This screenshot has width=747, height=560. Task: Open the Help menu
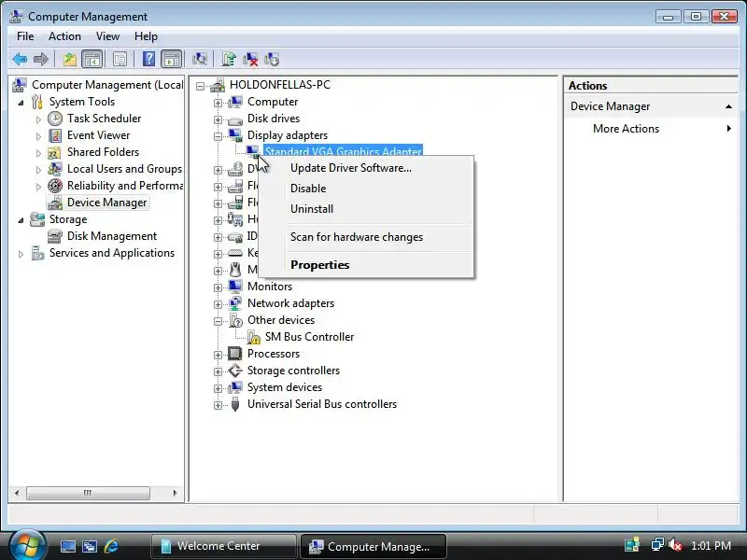point(146,36)
